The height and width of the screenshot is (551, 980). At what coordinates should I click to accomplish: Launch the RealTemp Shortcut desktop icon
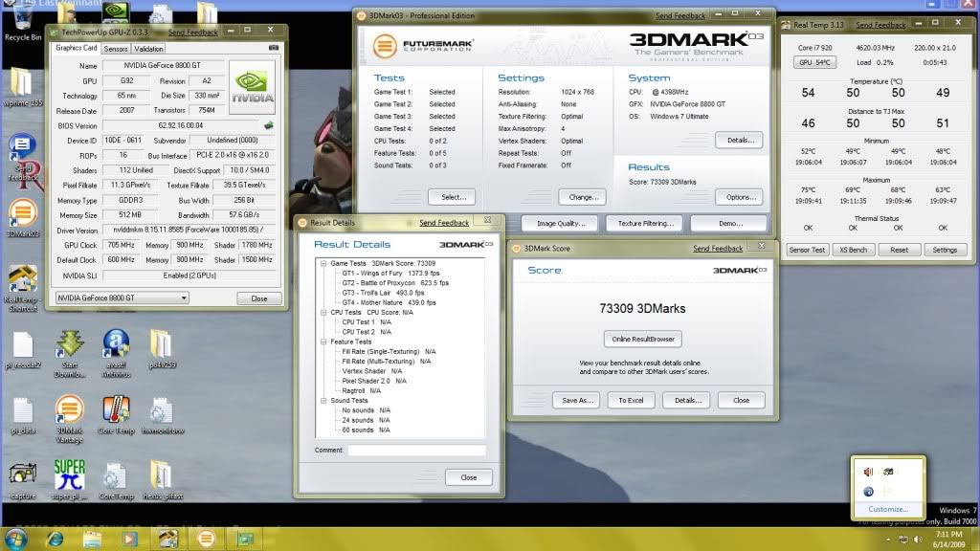click(23, 287)
